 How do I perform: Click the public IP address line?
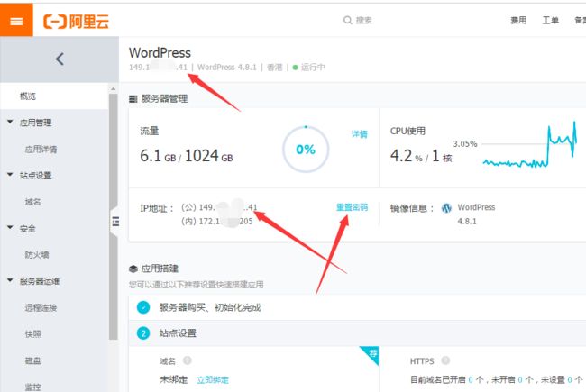coord(219,207)
